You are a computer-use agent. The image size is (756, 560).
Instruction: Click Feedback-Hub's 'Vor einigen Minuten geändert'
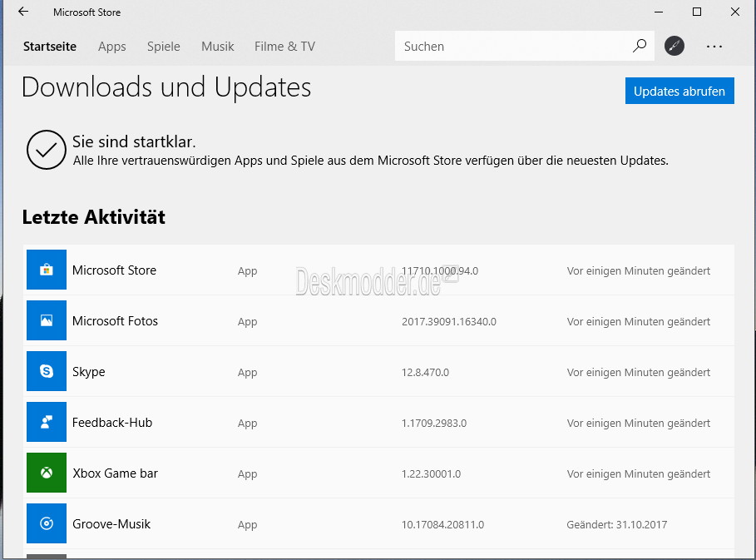tap(639, 423)
